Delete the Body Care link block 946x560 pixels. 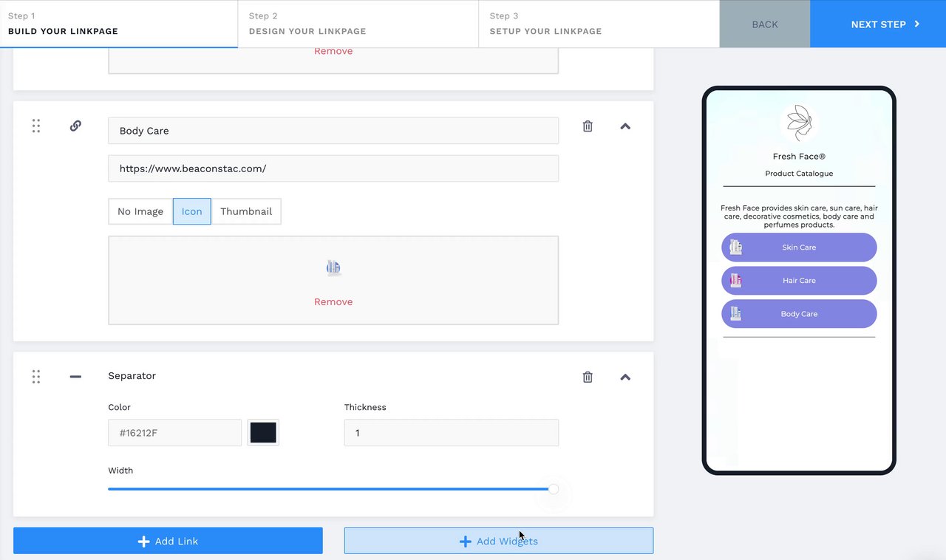588,126
